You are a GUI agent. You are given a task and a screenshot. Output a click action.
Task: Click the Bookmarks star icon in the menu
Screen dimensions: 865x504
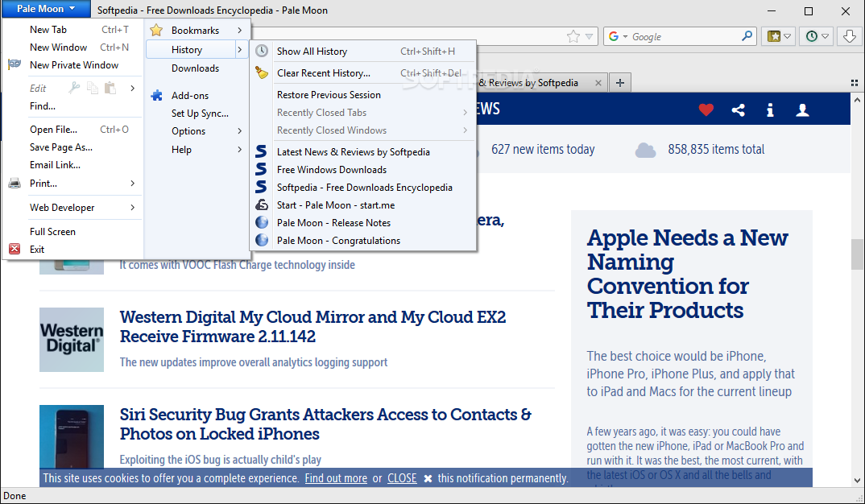[x=157, y=31]
